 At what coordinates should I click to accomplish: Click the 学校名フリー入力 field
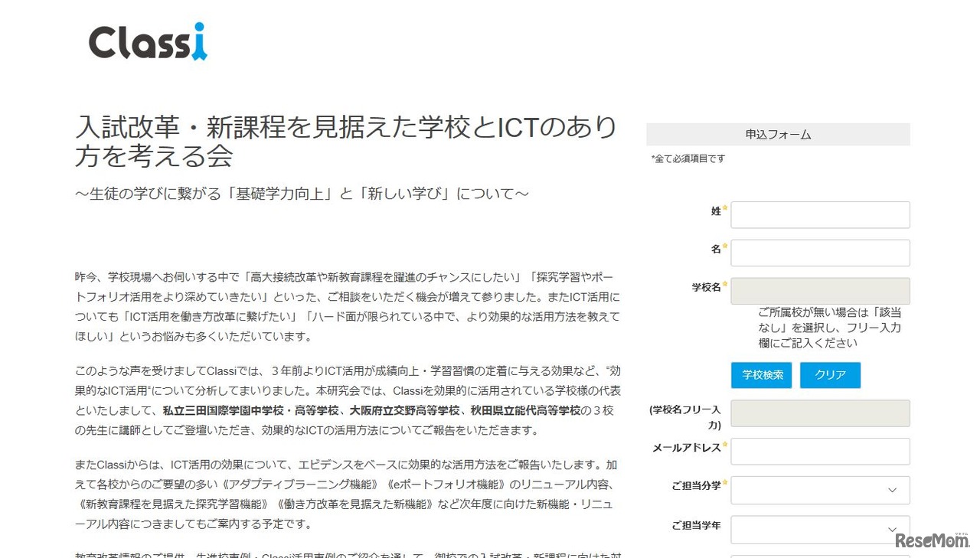(819, 413)
